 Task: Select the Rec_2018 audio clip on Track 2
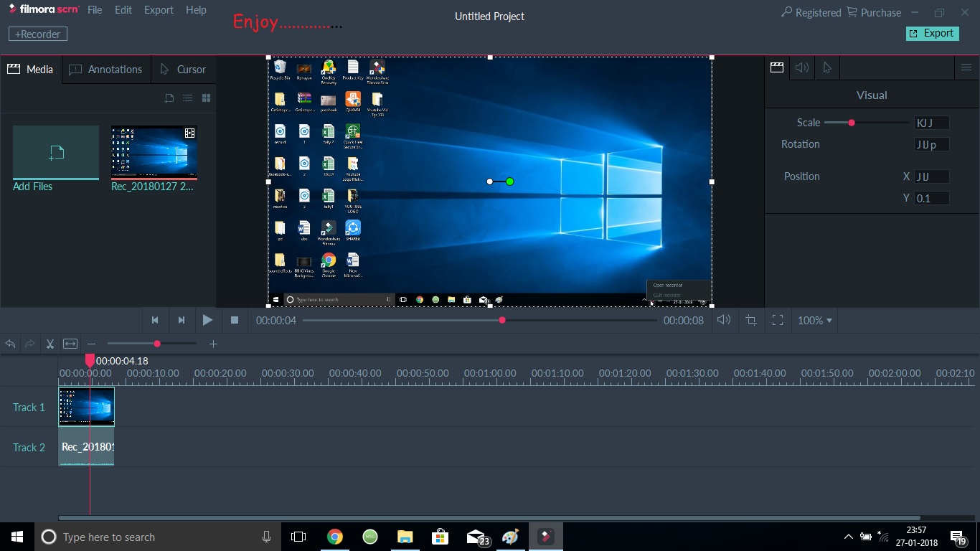click(86, 447)
